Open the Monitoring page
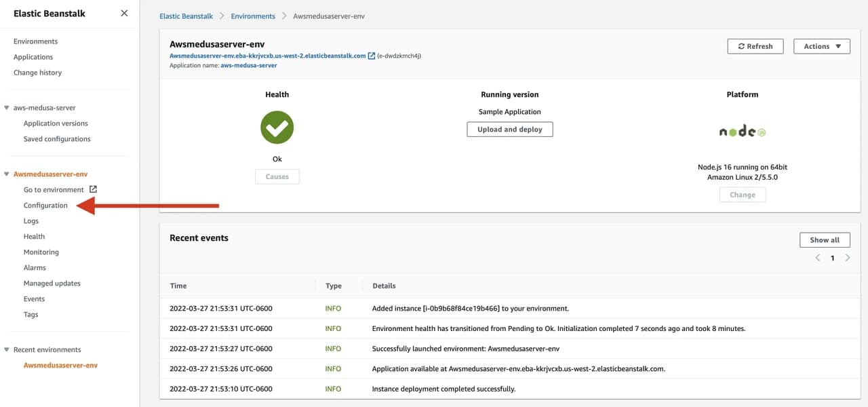Image resolution: width=868 pixels, height=407 pixels. click(41, 252)
